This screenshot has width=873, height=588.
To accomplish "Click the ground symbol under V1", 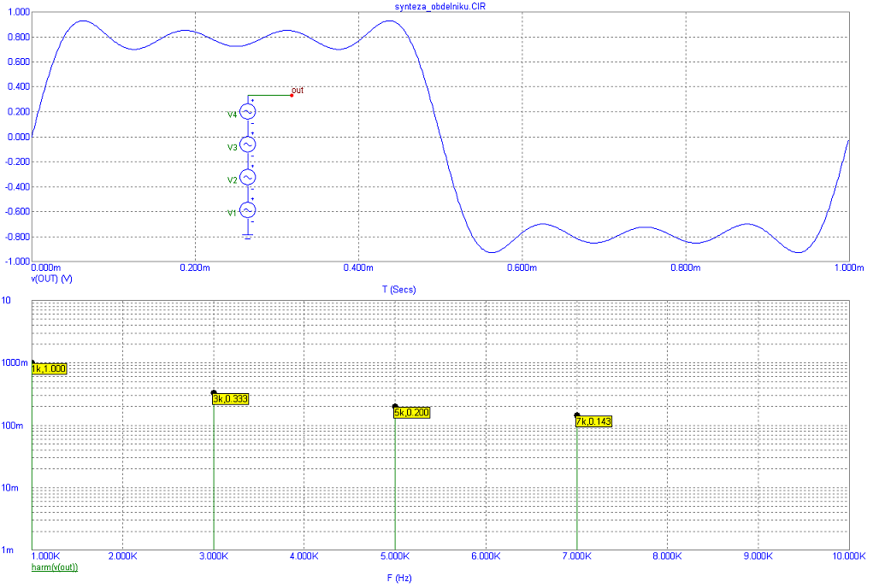I will click(x=248, y=237).
